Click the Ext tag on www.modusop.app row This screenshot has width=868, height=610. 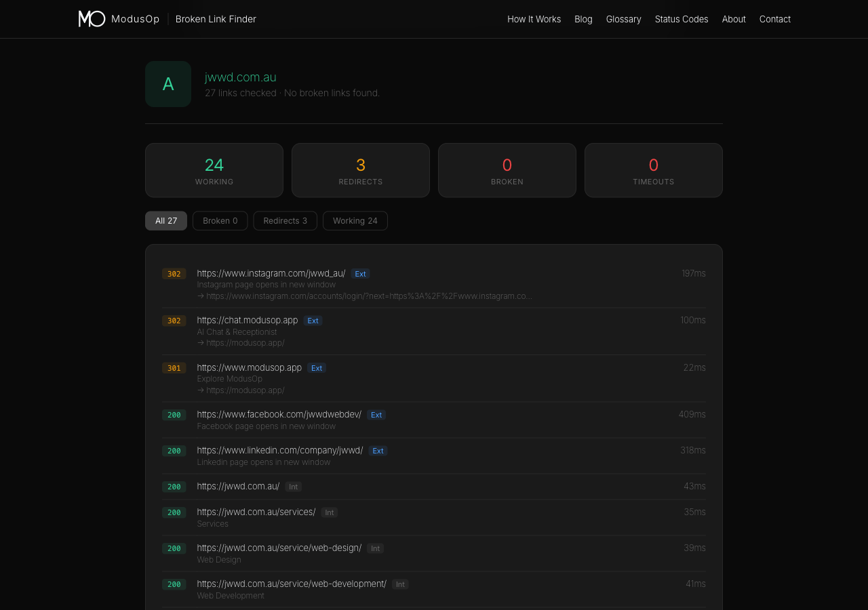click(317, 368)
